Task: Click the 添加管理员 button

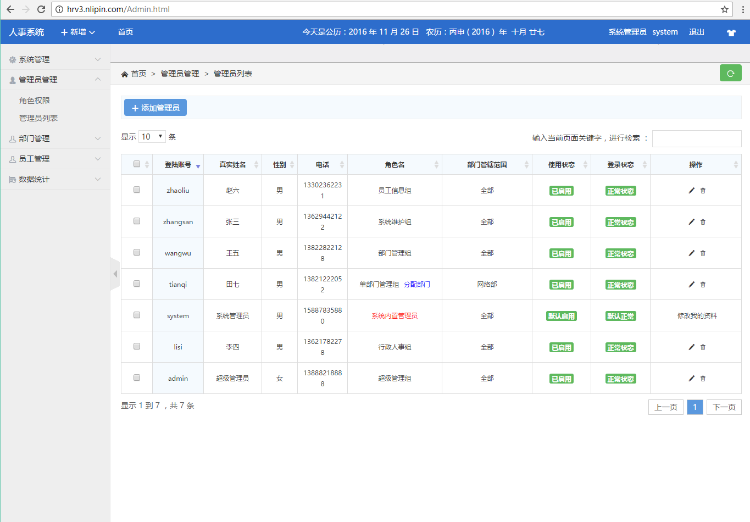Action: [155, 108]
